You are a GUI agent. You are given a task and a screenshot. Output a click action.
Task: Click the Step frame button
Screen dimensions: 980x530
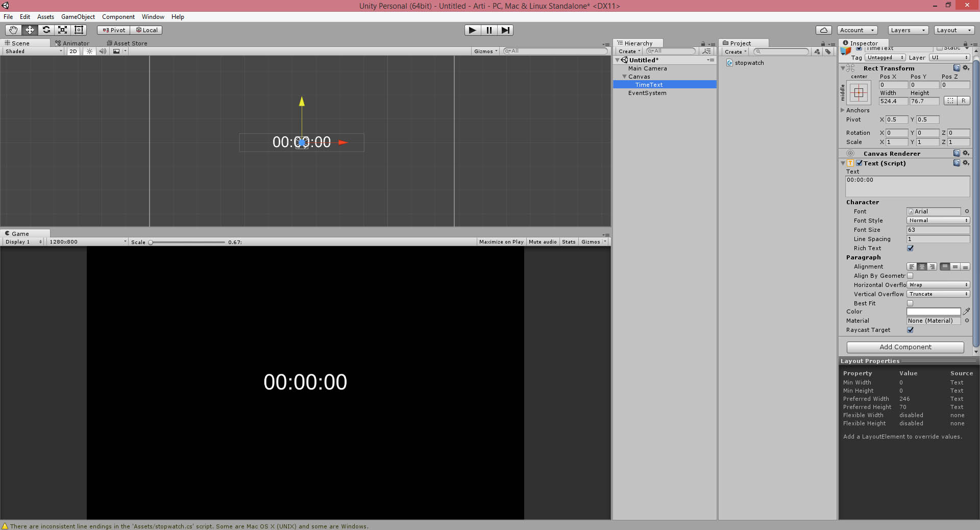[x=505, y=30]
